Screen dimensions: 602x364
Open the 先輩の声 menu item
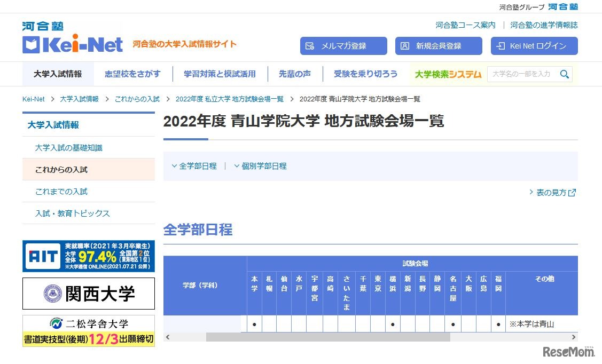click(x=294, y=74)
